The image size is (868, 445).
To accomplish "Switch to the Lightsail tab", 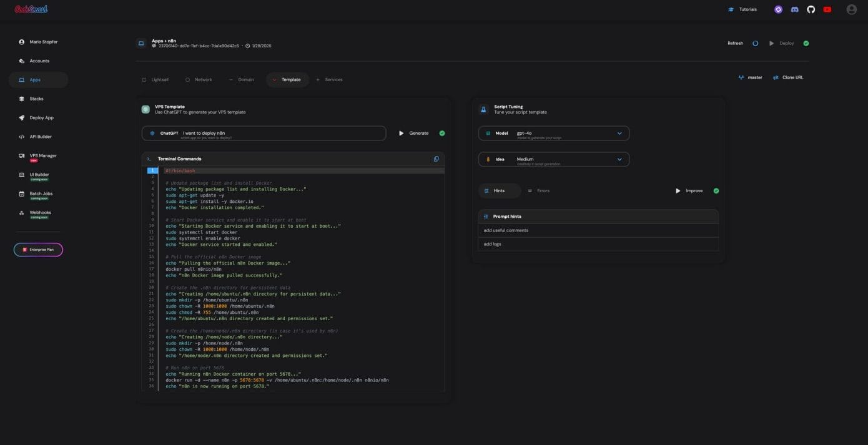I will point(155,80).
